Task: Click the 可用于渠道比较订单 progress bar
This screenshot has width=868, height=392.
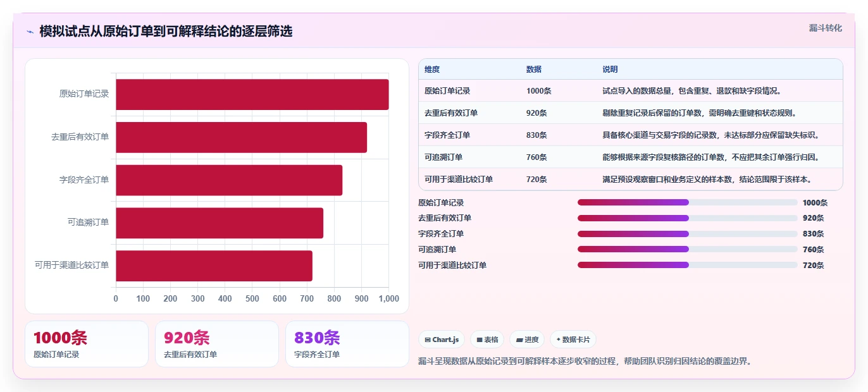Action: 687,265
